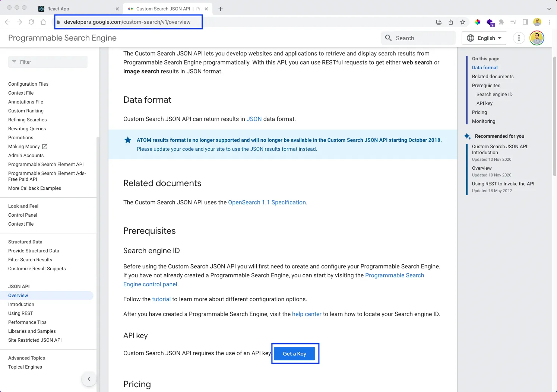Jump to Prerequisites in page outline
Screen dimensions: 557x392
486,86
